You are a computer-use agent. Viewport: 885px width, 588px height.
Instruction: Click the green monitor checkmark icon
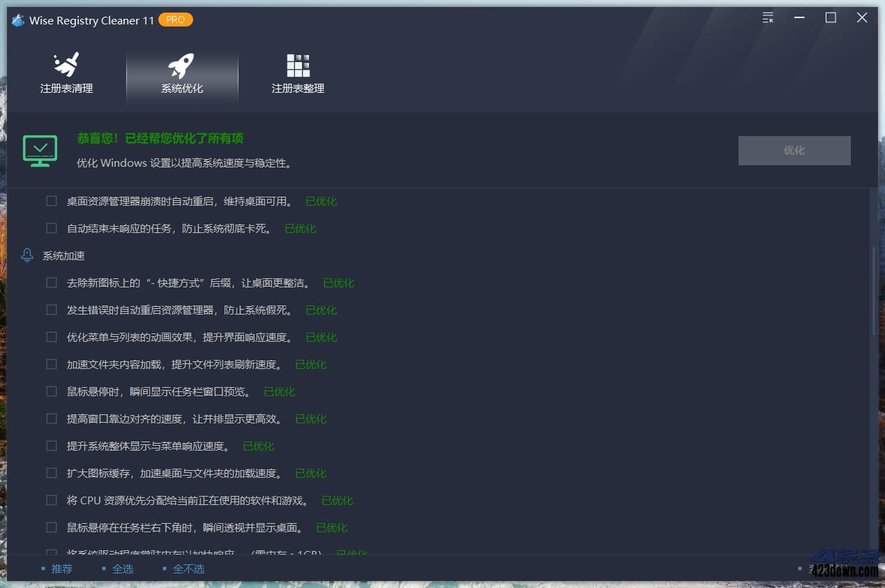click(x=40, y=151)
